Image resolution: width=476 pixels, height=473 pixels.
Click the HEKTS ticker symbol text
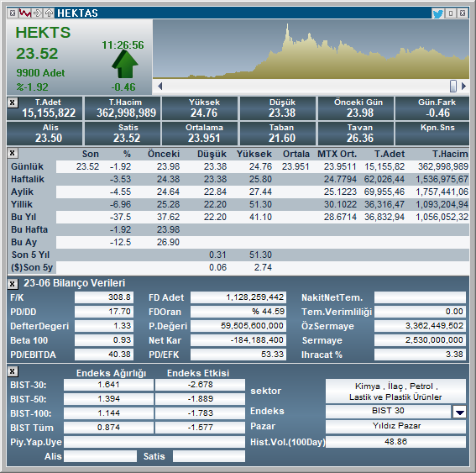(43, 33)
